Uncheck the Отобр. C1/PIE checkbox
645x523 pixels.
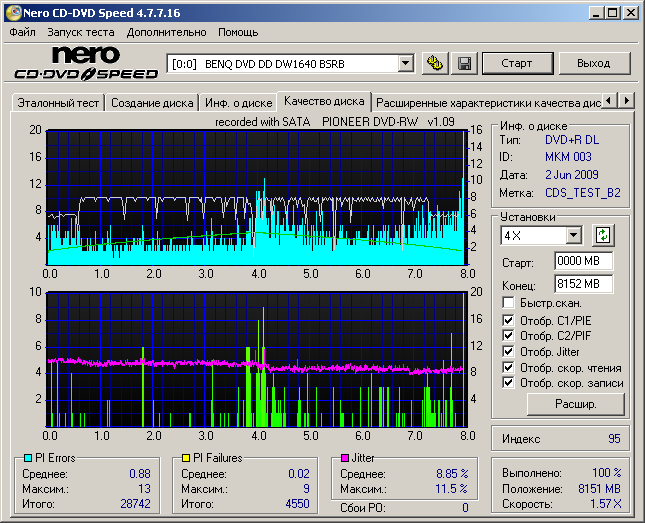click(509, 319)
